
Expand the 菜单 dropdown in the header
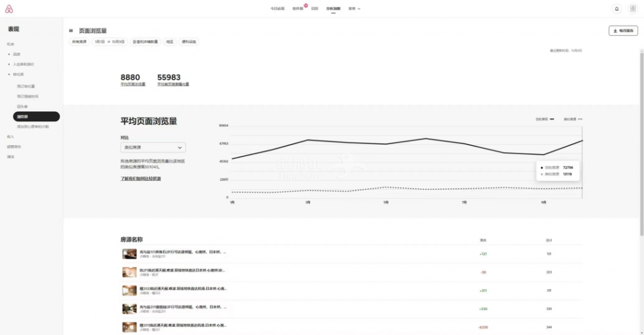click(354, 9)
